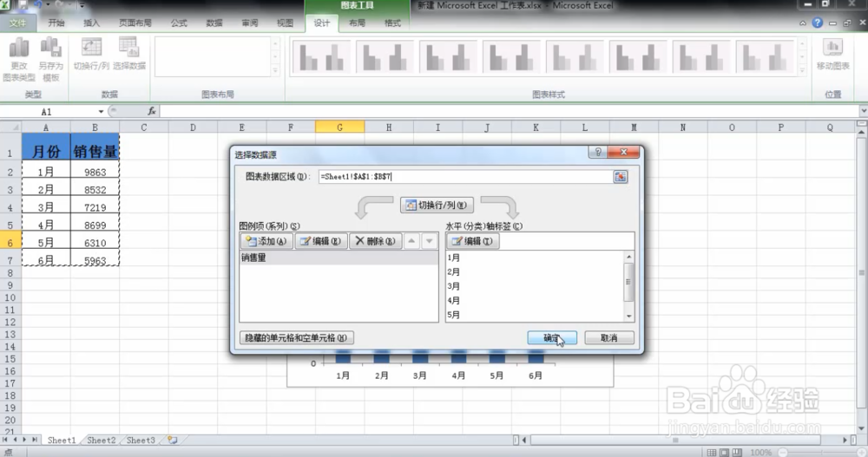This screenshot has width=868, height=457.
Task: Click Save As Template icon
Action: coord(50,59)
